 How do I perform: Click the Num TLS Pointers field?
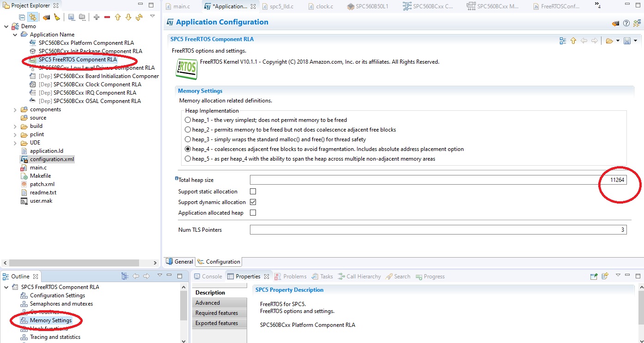(x=438, y=229)
